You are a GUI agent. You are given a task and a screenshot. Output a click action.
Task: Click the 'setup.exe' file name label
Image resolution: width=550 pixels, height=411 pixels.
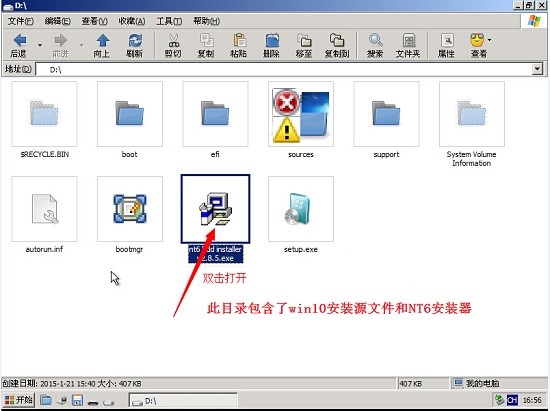click(x=301, y=249)
